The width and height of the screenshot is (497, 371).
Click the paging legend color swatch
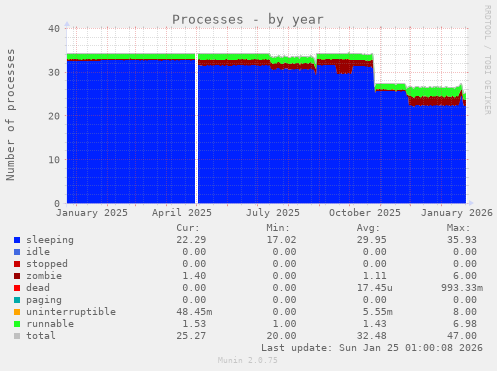pyautogui.click(x=17, y=300)
